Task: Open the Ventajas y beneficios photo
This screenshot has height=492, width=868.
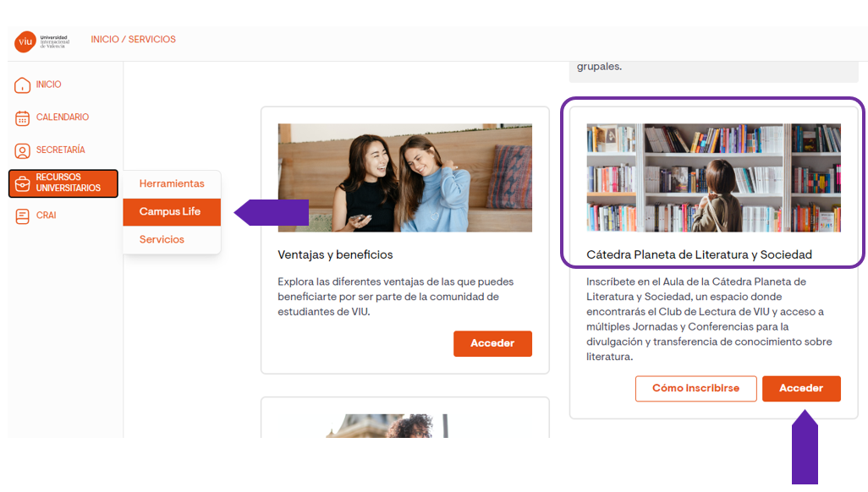Action: coord(404,178)
